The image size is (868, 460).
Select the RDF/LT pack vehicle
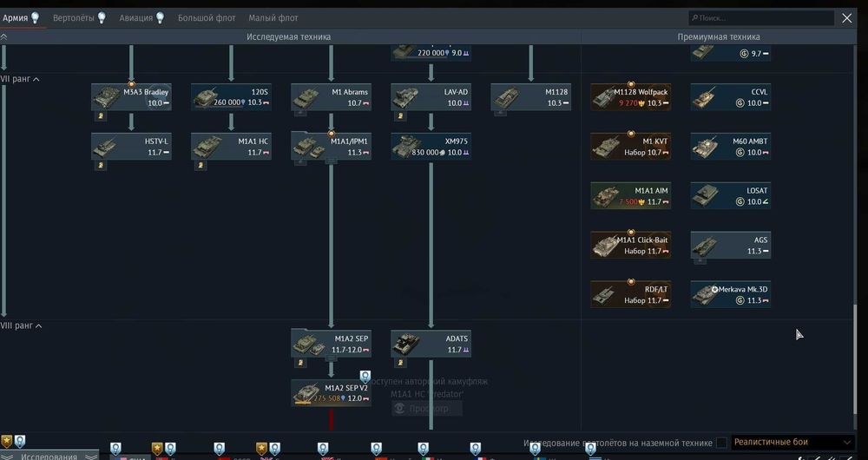click(631, 294)
